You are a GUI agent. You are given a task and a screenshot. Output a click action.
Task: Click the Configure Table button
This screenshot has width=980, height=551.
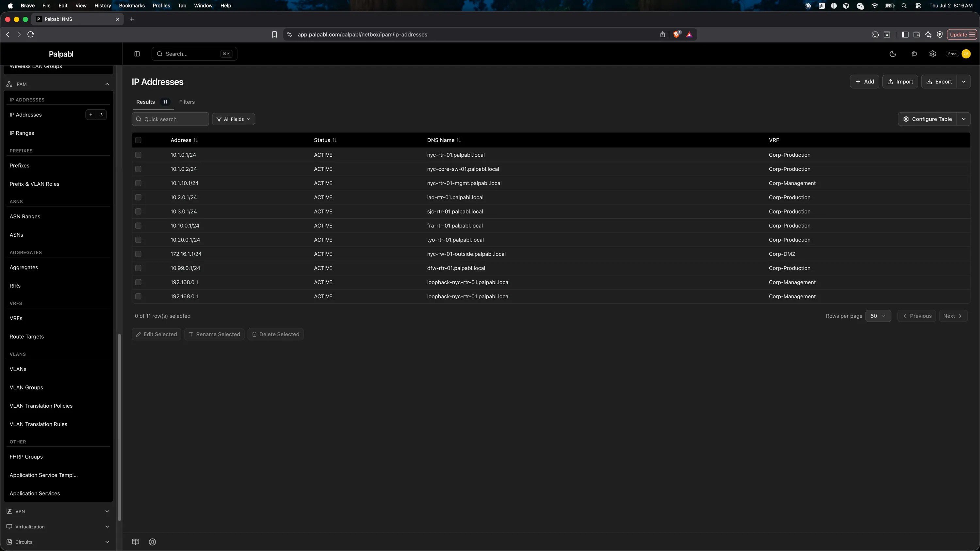click(x=927, y=119)
